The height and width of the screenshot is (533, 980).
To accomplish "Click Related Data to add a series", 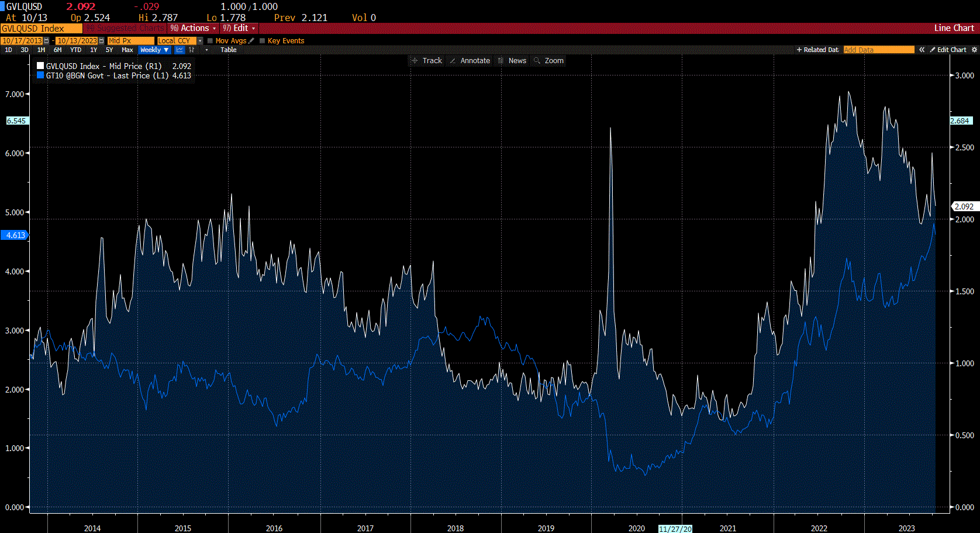I will coord(817,50).
